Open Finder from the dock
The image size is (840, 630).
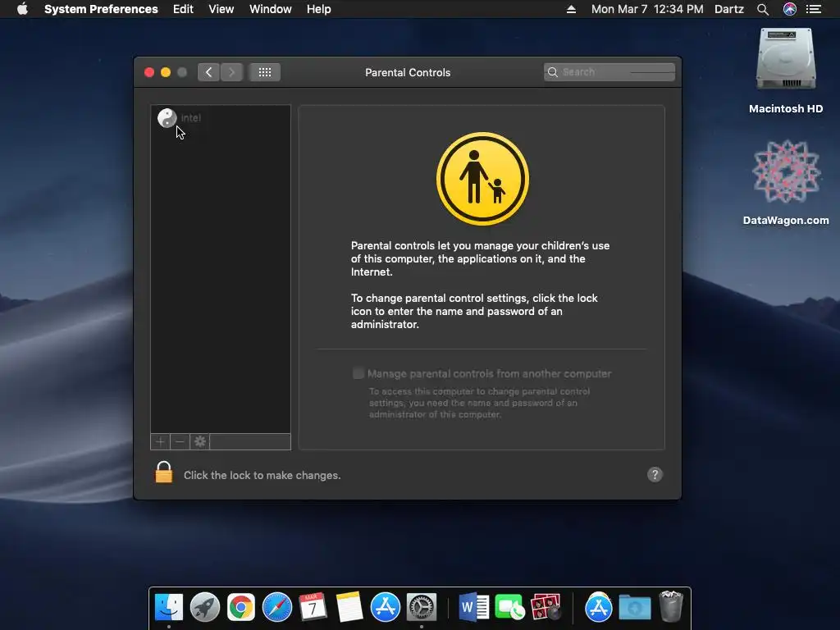(169, 607)
